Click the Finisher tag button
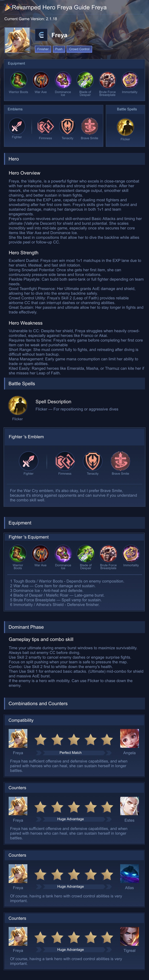 (43, 49)
